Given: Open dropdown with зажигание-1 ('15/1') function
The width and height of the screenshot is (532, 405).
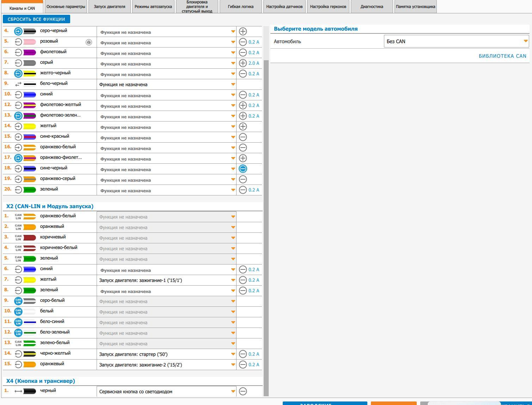Looking at the screenshot, I should coord(166,280).
